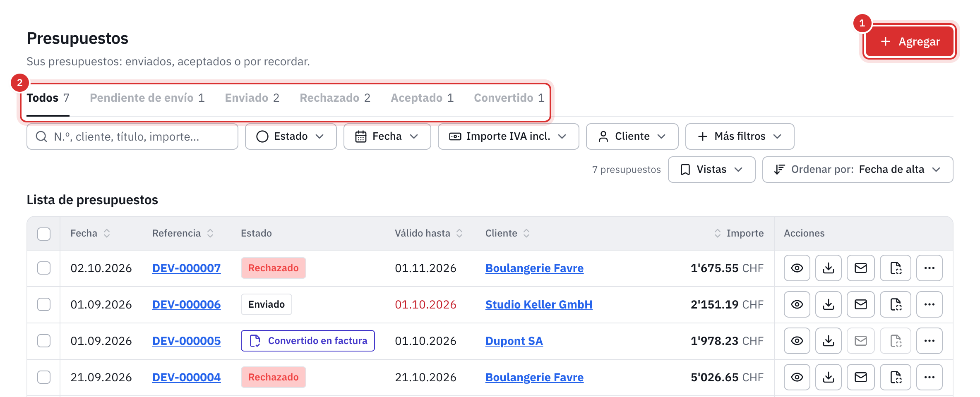Select checkbox for DEV-000006 row
980x397 pixels.
coord(44,304)
